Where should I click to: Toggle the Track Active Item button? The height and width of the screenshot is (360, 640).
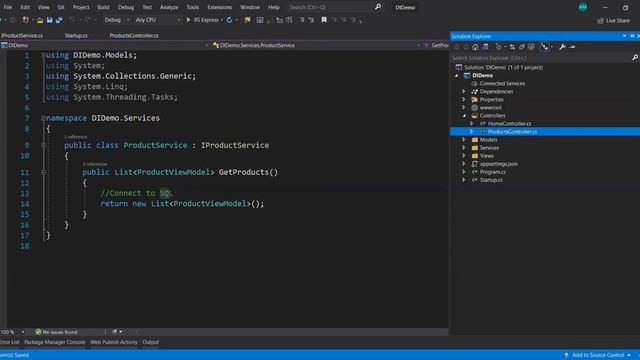544,47
